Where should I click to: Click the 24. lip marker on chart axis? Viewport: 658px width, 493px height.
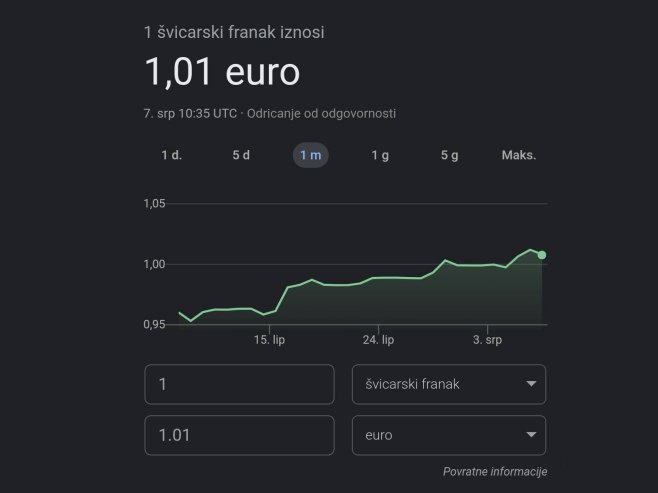click(379, 340)
